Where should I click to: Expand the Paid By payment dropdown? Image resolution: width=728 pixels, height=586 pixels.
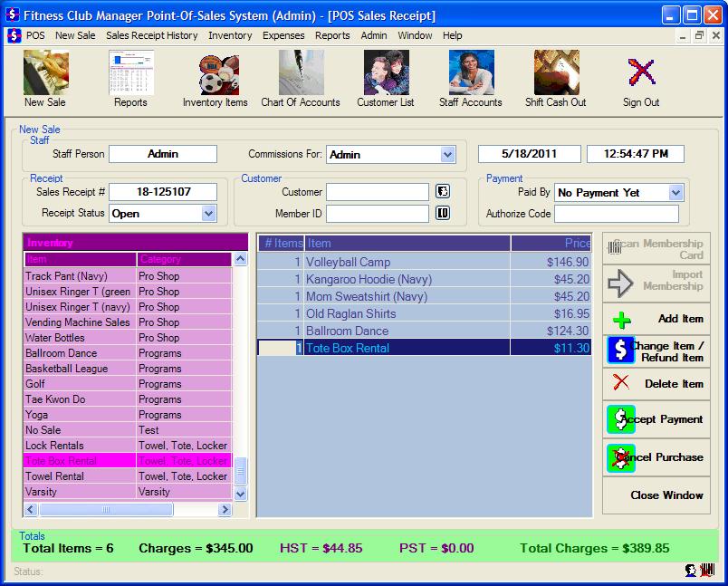675,193
